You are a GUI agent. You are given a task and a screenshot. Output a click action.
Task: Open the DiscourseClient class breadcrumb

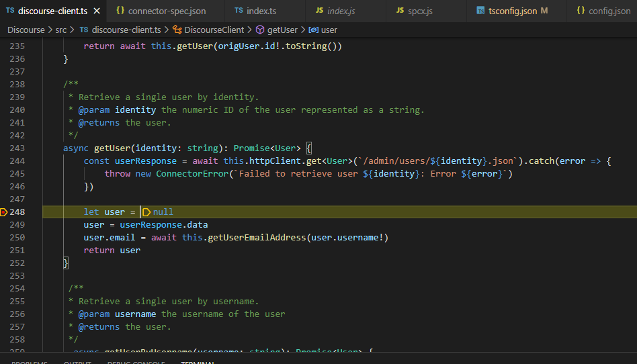tap(214, 30)
